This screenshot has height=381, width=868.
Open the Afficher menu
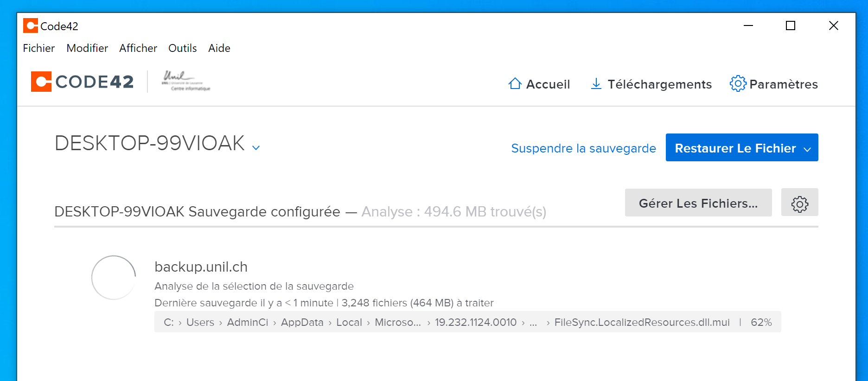coord(138,48)
